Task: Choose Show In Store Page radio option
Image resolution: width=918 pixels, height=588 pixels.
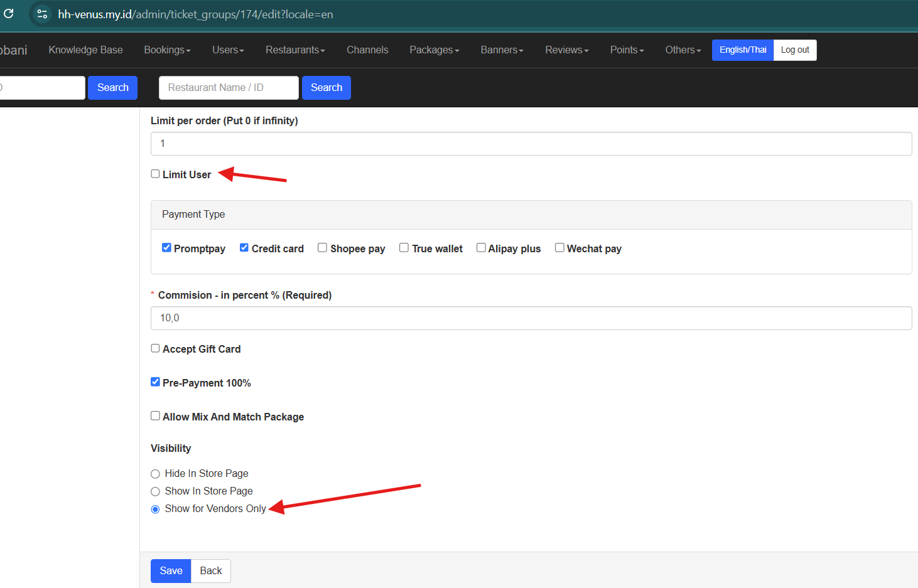Action: (x=155, y=491)
